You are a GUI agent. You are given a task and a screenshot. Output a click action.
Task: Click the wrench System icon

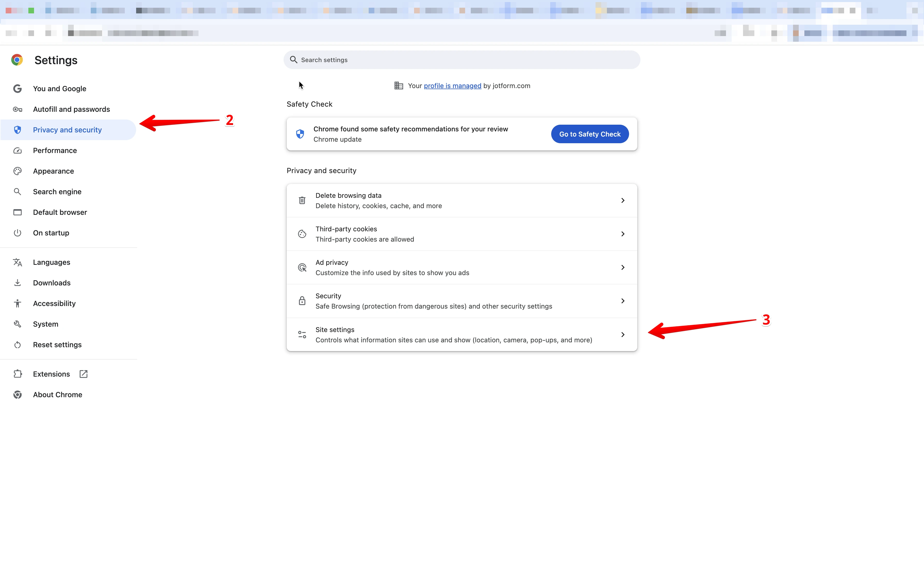point(18,324)
